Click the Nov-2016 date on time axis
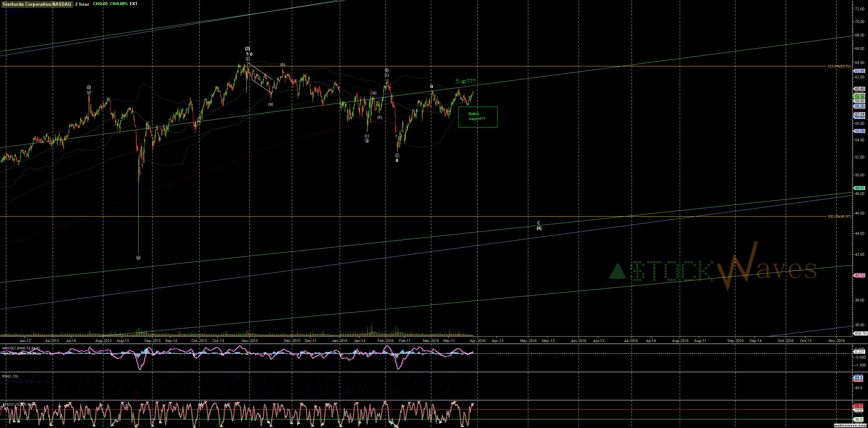868x428 pixels. click(x=837, y=341)
